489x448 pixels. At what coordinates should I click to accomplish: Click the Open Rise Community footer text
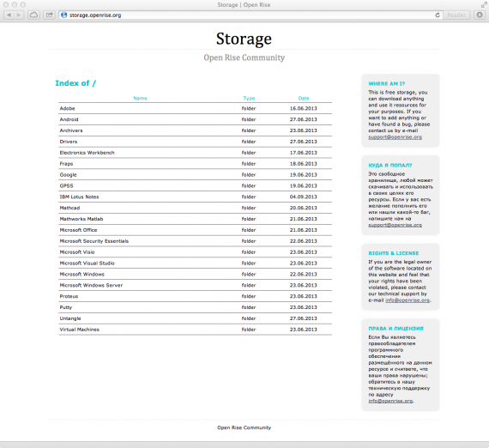244,427
